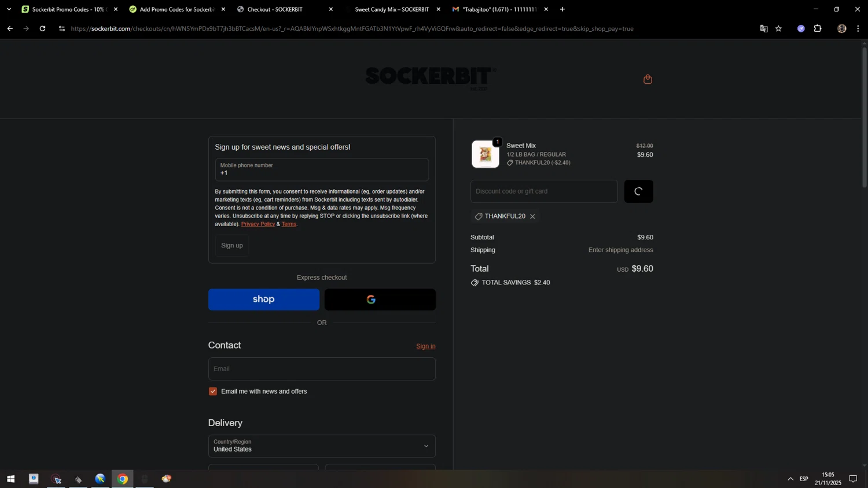Expand the Country/Region dropdown
This screenshot has width=868, height=488.
322,446
